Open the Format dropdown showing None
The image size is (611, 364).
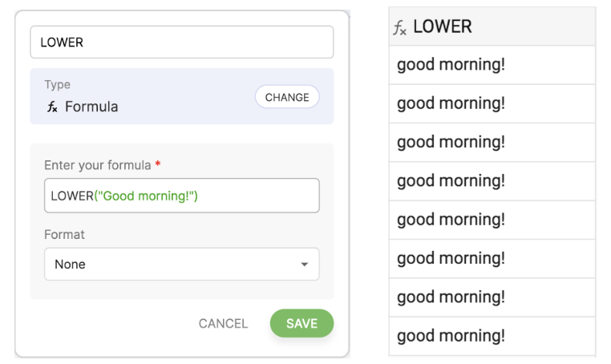click(181, 264)
